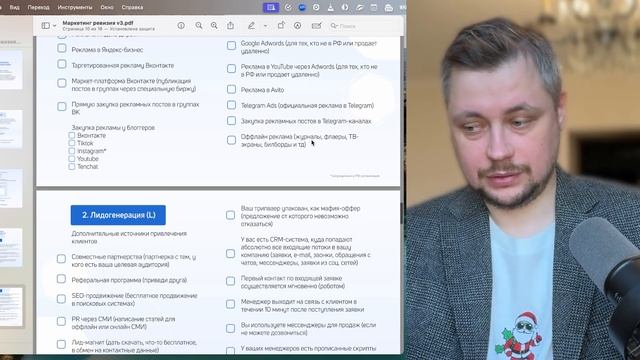Tick the Tenchat small checkbox
Screen dimensions: 640x360
[72, 167]
